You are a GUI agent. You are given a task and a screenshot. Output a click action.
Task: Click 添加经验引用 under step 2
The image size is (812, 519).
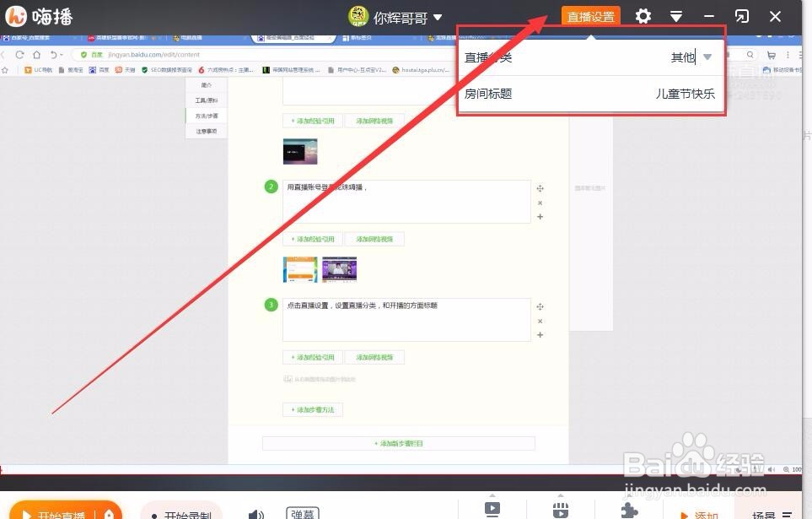point(313,239)
